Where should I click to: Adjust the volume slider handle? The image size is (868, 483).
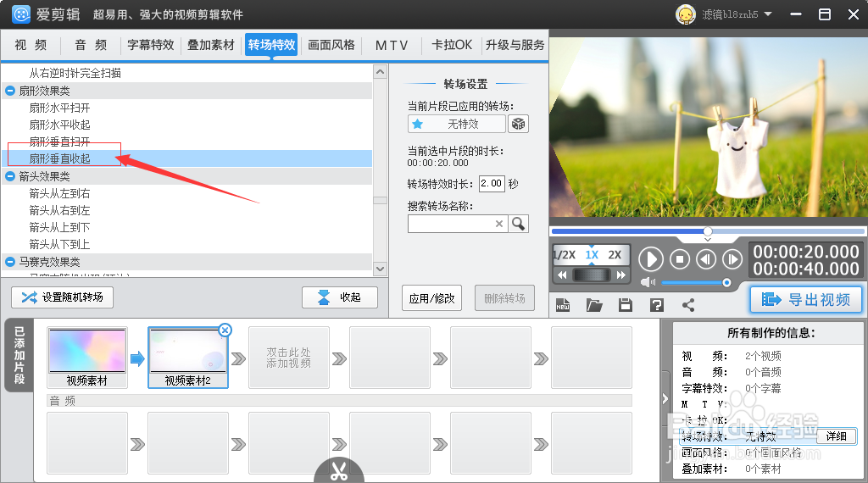pyautogui.click(x=726, y=283)
